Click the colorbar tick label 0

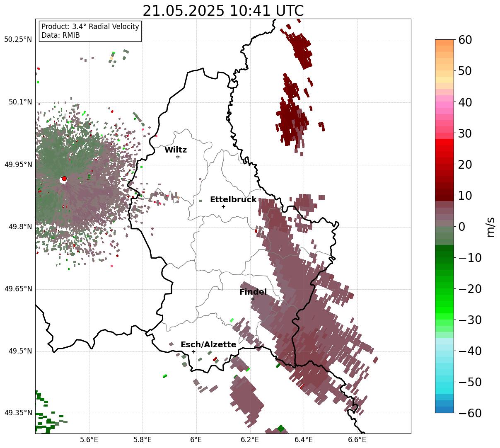[x=462, y=227]
